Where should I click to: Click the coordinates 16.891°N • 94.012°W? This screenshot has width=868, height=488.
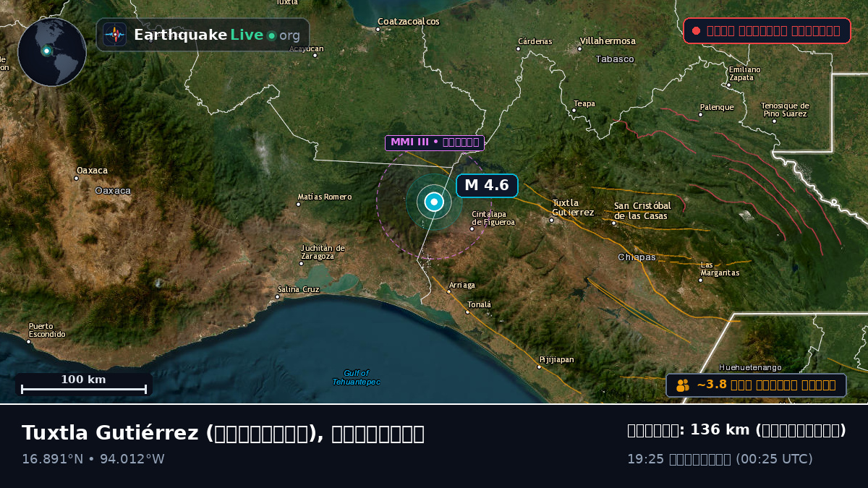click(x=93, y=459)
